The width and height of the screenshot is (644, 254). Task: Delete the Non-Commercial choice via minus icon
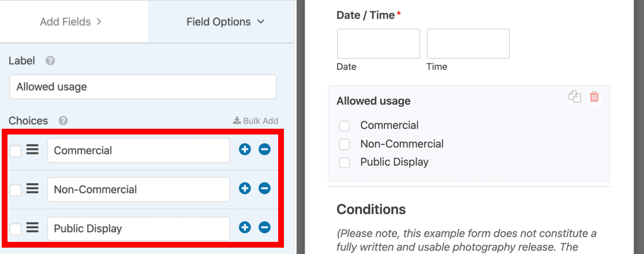[264, 189]
